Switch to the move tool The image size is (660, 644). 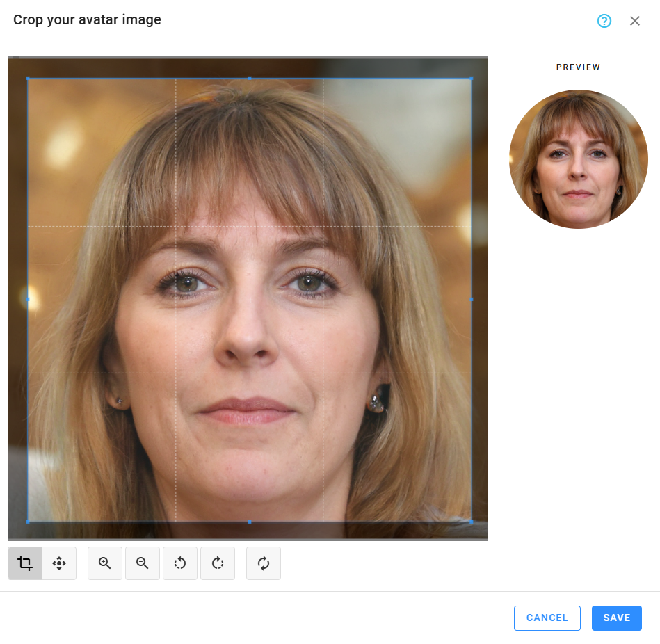[59, 563]
